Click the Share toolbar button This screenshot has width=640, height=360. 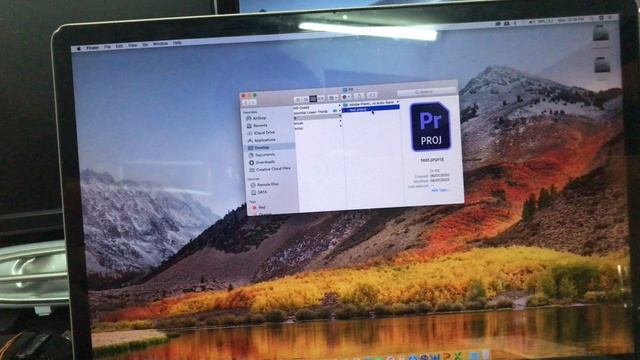[360, 96]
